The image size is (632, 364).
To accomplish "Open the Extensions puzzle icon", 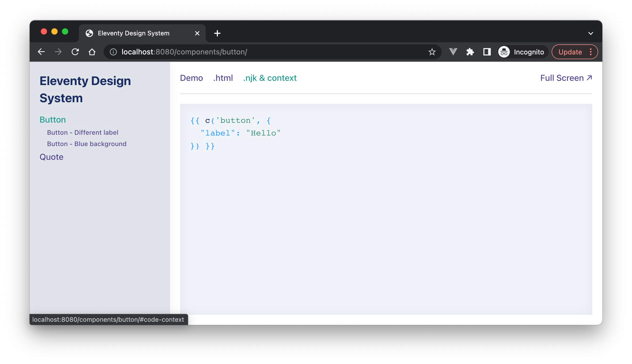I will 470,52.
